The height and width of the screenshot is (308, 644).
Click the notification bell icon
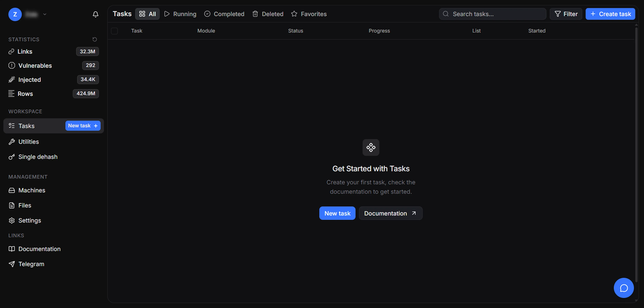pos(95,14)
